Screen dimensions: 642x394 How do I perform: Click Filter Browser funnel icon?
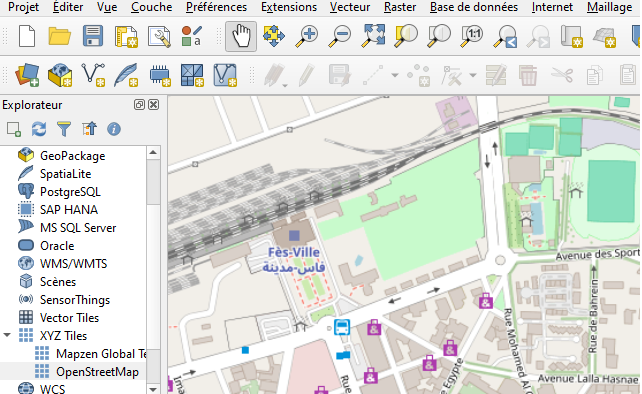[64, 129]
